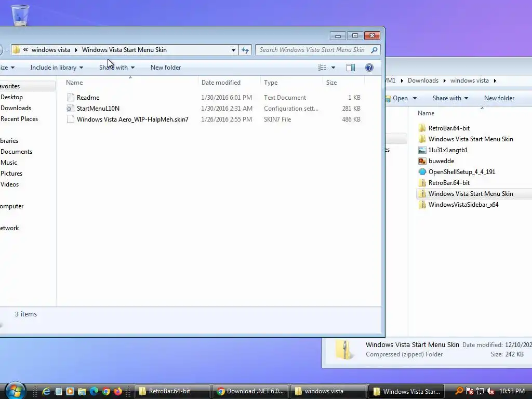Switch to windows vista taskbar window
The image size is (532, 399).
(x=328, y=392)
